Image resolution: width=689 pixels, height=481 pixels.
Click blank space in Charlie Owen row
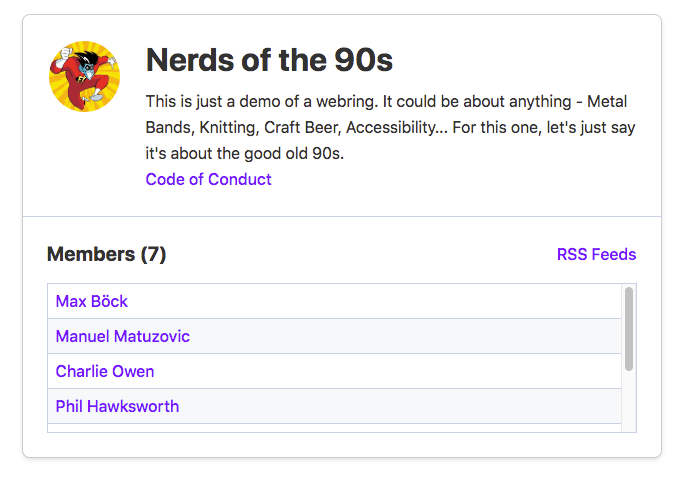(x=387, y=372)
